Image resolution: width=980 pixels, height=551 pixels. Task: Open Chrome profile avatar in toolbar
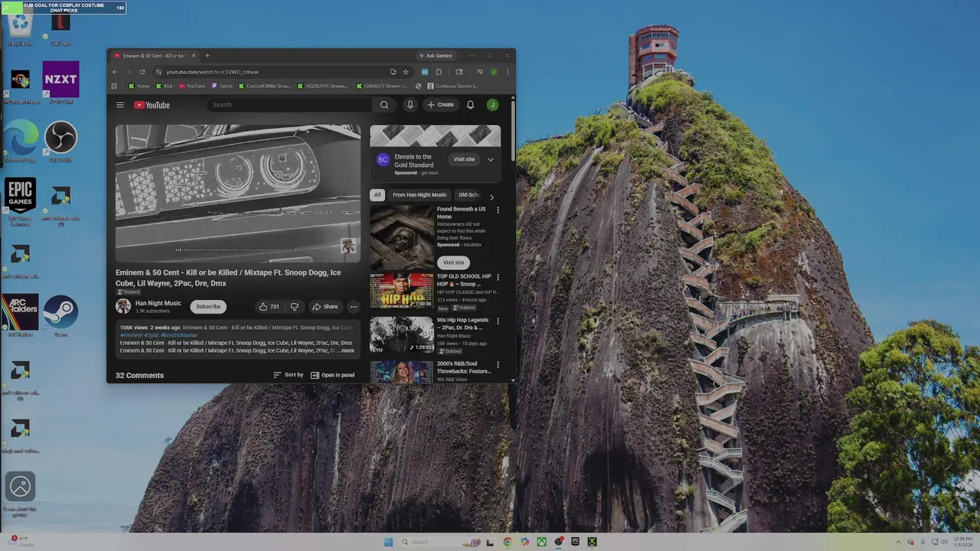pos(494,72)
